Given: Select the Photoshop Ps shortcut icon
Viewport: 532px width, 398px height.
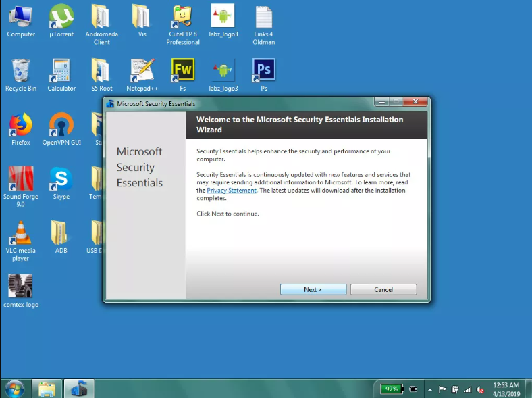Looking at the screenshot, I should [x=263, y=76].
